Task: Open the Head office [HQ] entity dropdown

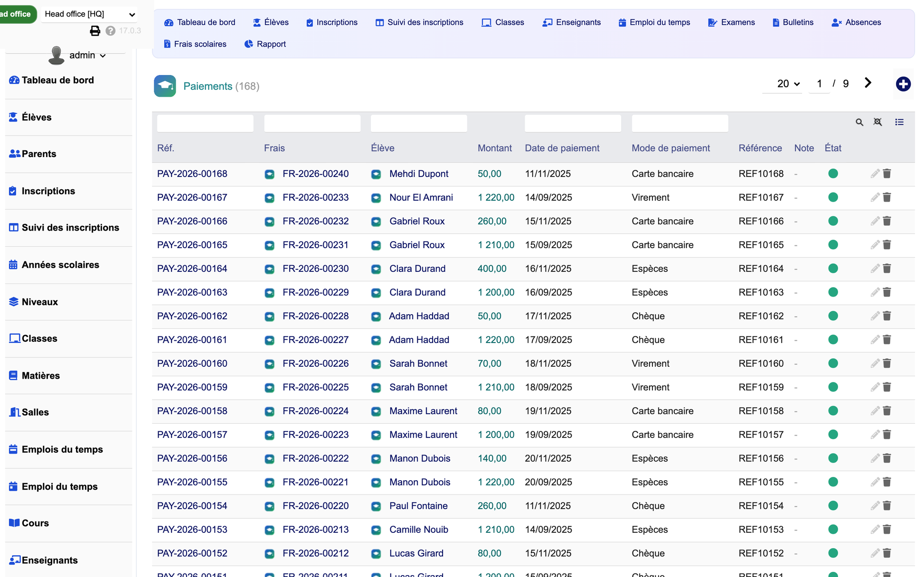Action: coord(90,14)
